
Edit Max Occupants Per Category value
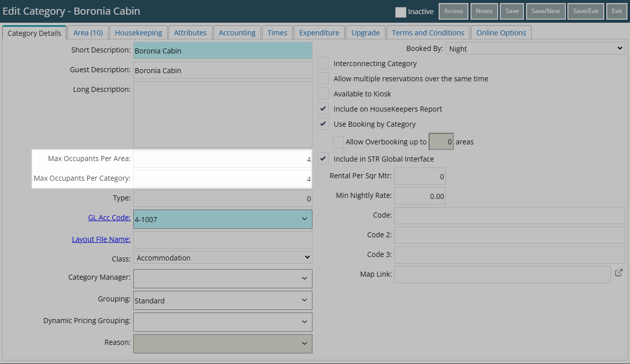[x=223, y=179]
